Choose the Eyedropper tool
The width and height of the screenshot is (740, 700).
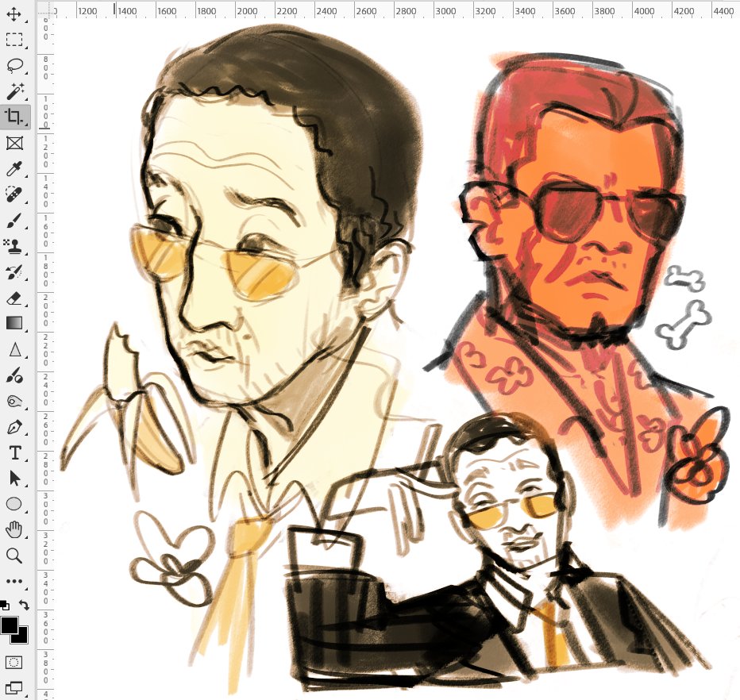(14, 169)
